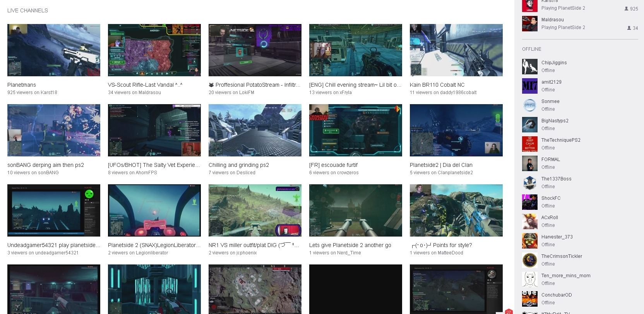Click 34 viewers on Maldrasou text

pyautogui.click(x=134, y=93)
